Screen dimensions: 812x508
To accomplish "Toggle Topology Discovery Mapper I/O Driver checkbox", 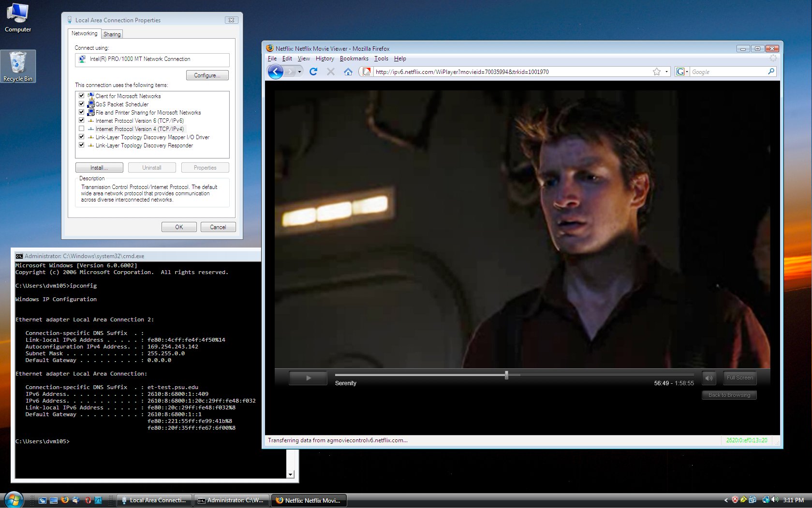I will pos(81,137).
